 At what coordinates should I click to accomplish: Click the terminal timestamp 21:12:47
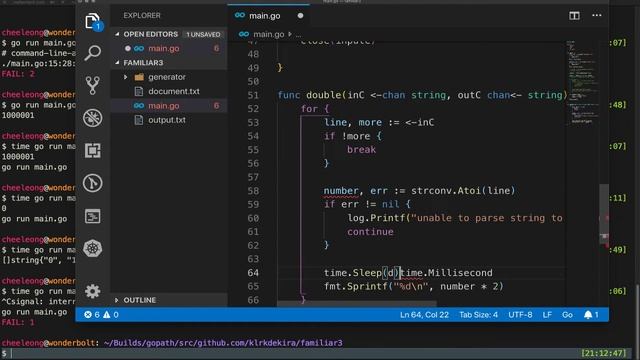click(604, 353)
